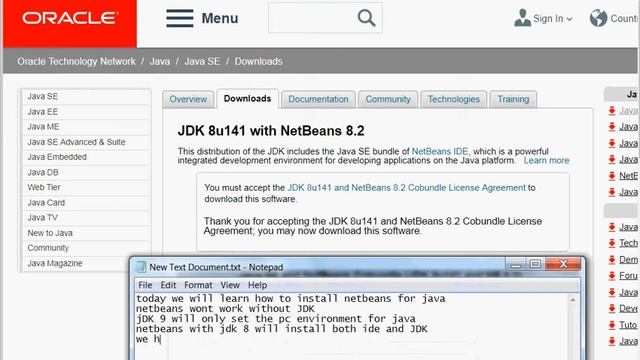Switch to the Overview tab

(x=188, y=99)
